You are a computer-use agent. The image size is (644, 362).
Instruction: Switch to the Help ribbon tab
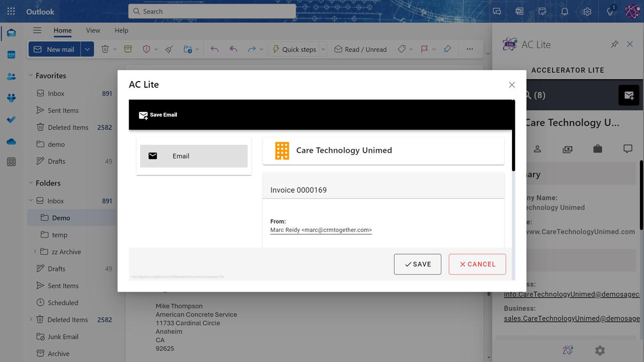click(121, 30)
